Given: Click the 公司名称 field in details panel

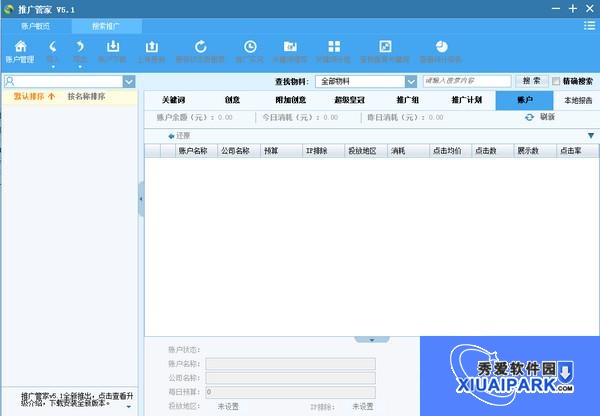Looking at the screenshot, I should (290, 378).
